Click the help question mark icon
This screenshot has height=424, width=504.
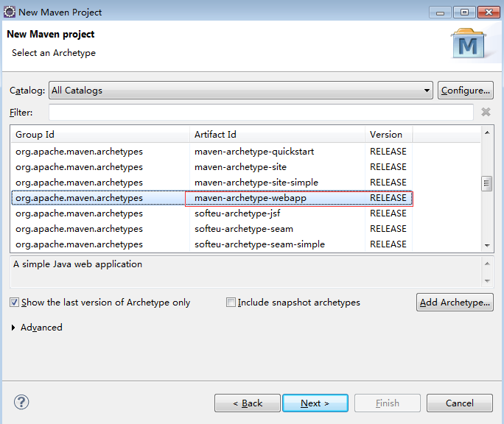[x=21, y=402]
